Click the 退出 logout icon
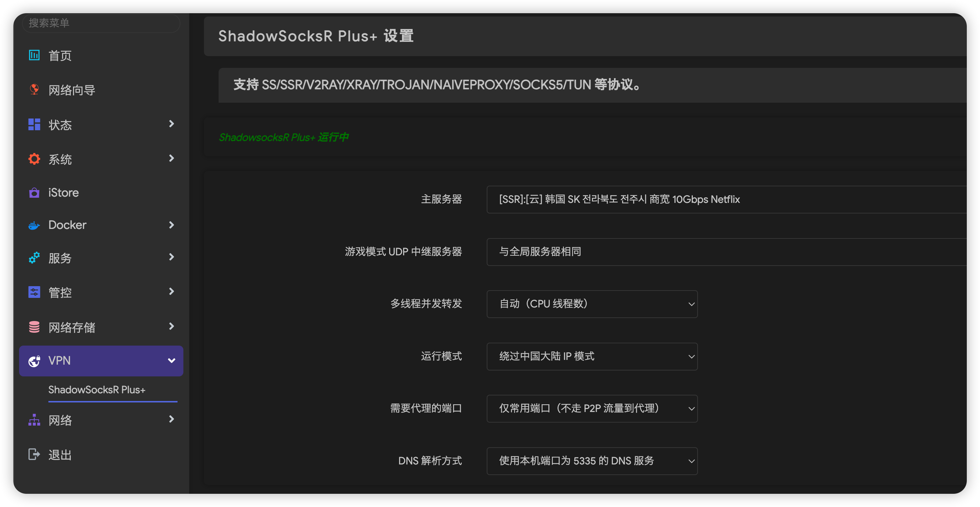Screen dimensions: 980x507 pyautogui.click(x=34, y=454)
